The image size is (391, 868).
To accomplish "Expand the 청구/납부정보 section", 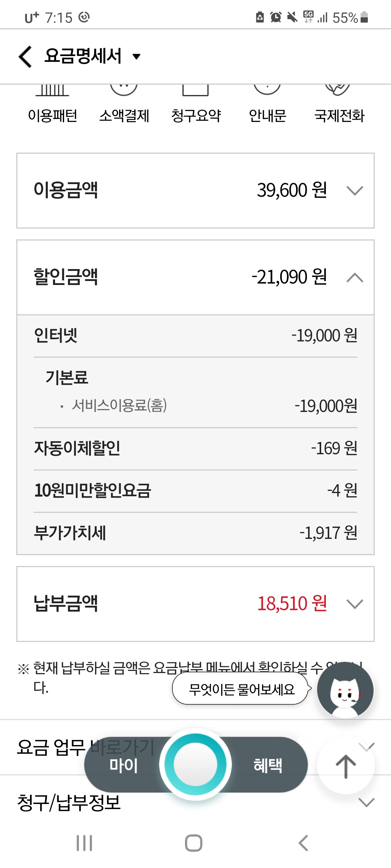I will tap(366, 803).
